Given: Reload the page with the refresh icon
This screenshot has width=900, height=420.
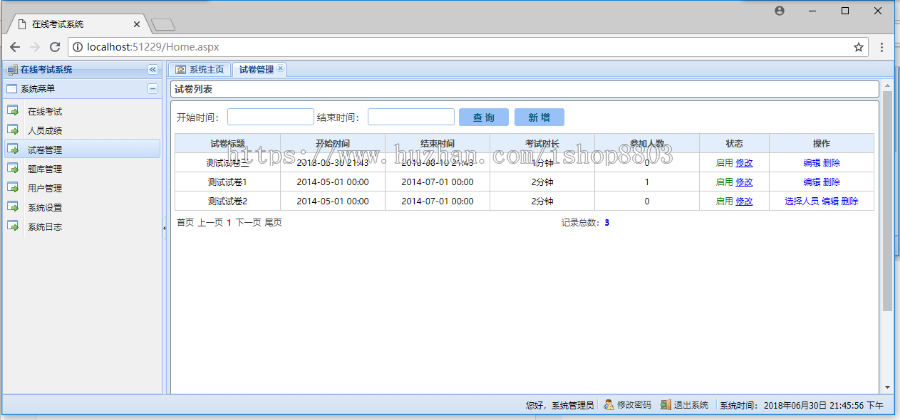Looking at the screenshot, I should pyautogui.click(x=55, y=47).
